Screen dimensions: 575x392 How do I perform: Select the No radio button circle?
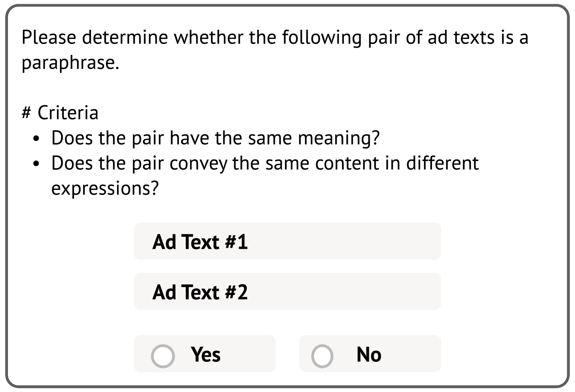point(322,356)
